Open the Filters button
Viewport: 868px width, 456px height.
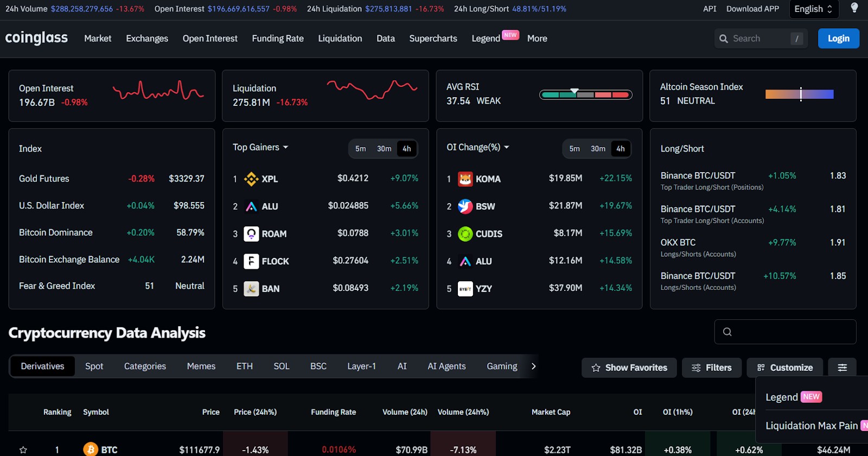point(712,368)
